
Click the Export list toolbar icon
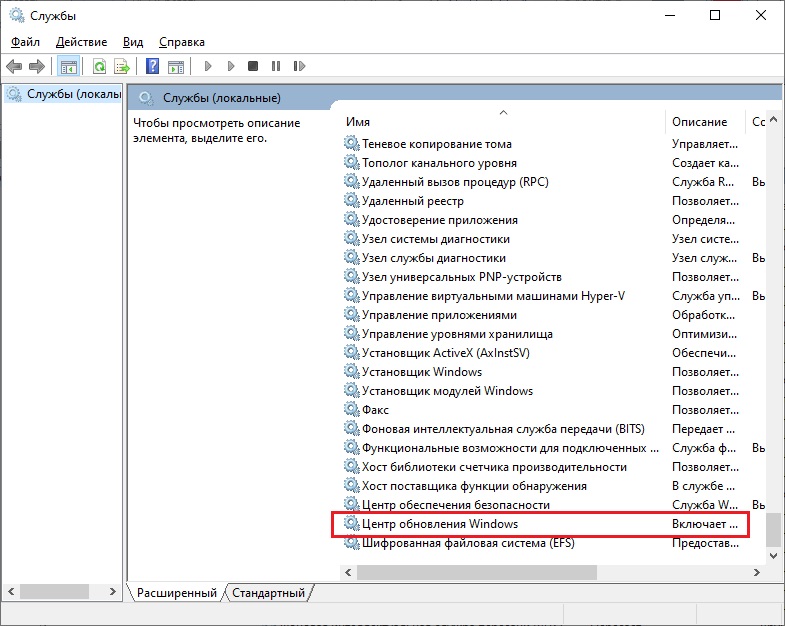pos(122,66)
